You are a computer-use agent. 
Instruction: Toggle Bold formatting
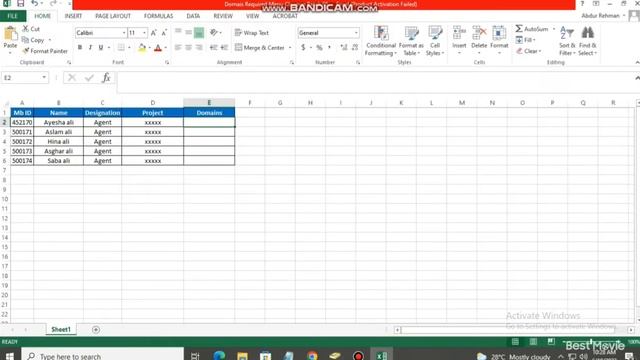(80, 48)
